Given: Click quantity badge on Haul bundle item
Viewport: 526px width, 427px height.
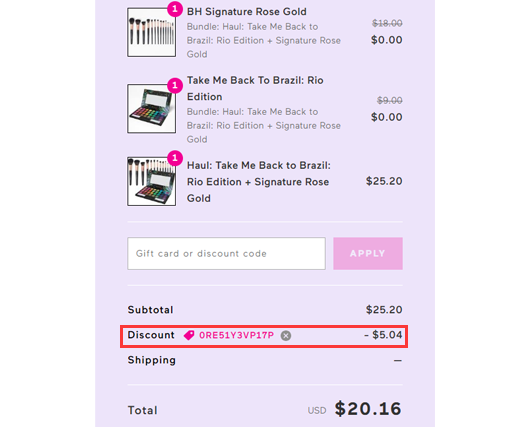Looking at the screenshot, I should coord(175,158).
